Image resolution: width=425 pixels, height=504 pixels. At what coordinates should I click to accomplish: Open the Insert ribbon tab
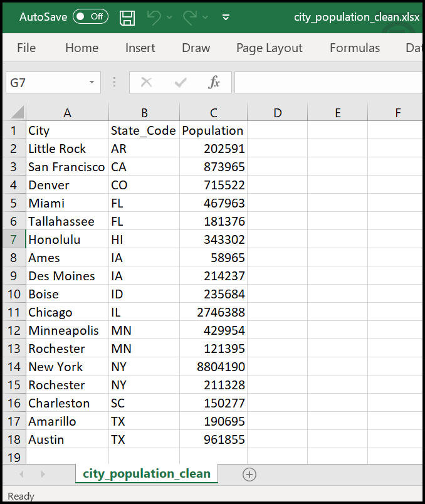point(140,48)
